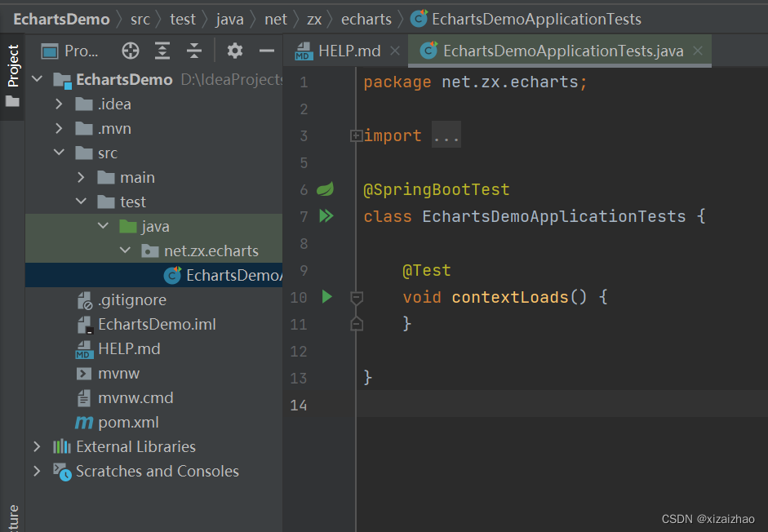Click fold end marker on line 11

[x=357, y=324]
